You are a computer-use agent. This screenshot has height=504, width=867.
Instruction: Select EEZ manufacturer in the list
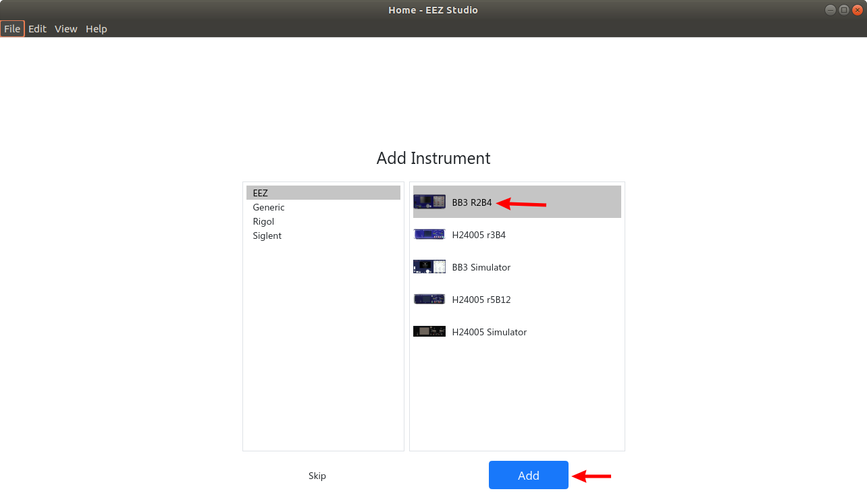click(323, 193)
